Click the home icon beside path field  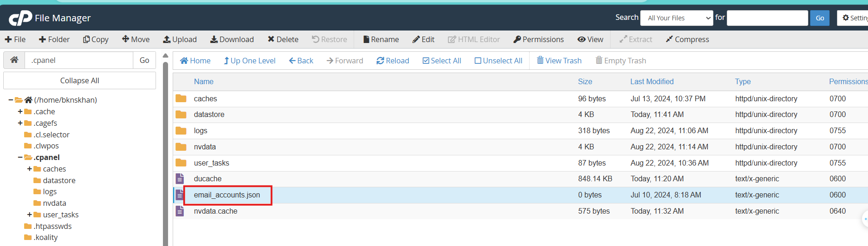pos(14,60)
